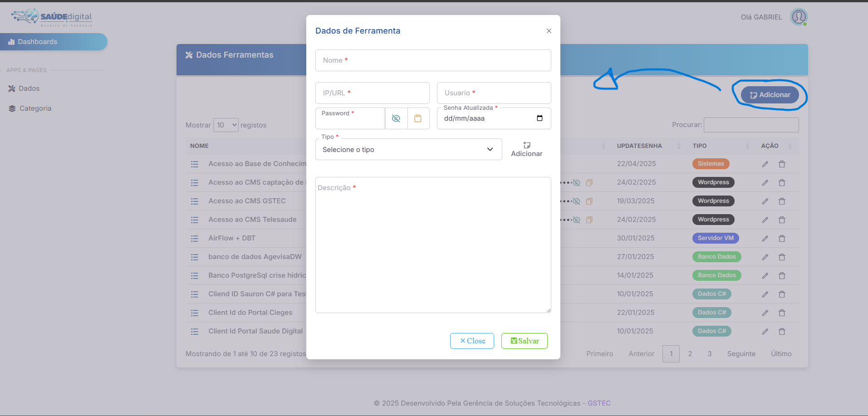The height and width of the screenshot is (416, 868).
Task: Sort by NOME column header
Action: [199, 146]
